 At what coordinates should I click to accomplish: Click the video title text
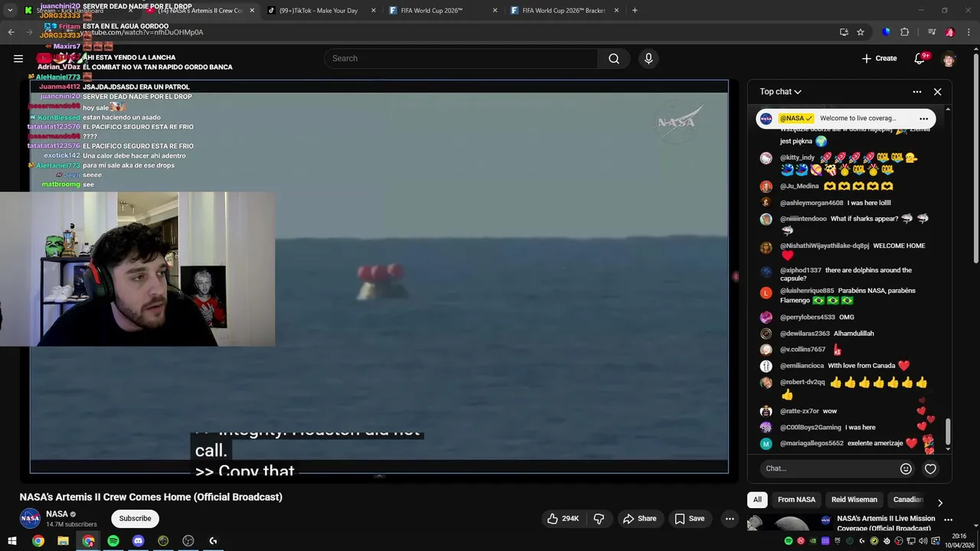point(151,497)
